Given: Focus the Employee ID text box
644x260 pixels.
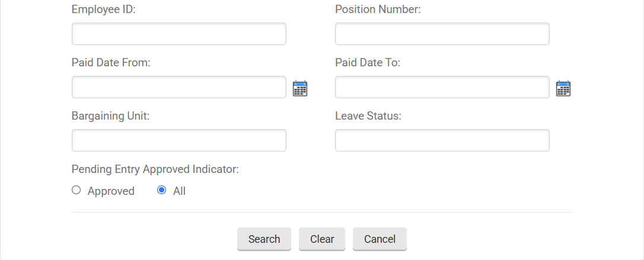Looking at the screenshot, I should click(x=178, y=34).
